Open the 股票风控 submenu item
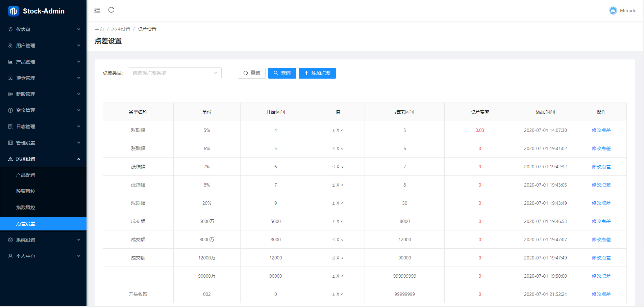This screenshot has height=307, width=644. (x=26, y=191)
